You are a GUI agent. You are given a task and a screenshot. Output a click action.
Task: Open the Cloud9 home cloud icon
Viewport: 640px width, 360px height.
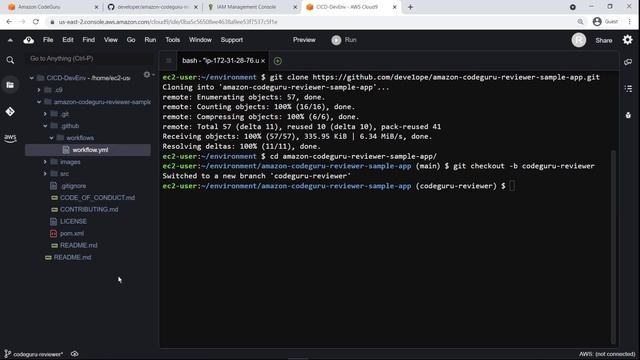pyautogui.click(x=29, y=40)
